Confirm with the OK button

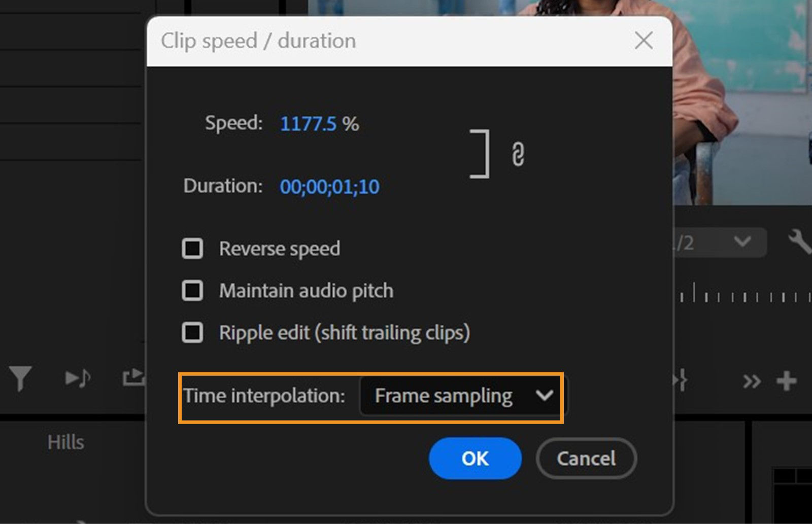(475, 459)
